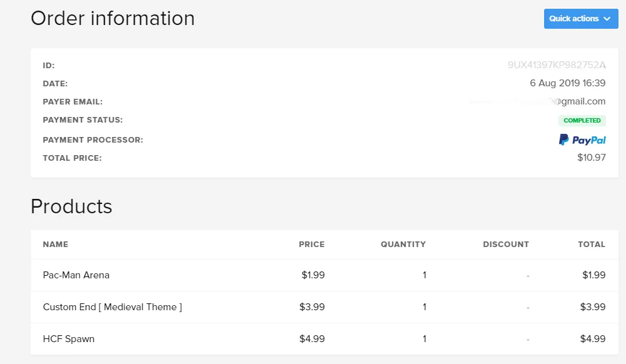The image size is (626, 364).
Task: Sort products by Quantity column
Action: [x=403, y=245]
